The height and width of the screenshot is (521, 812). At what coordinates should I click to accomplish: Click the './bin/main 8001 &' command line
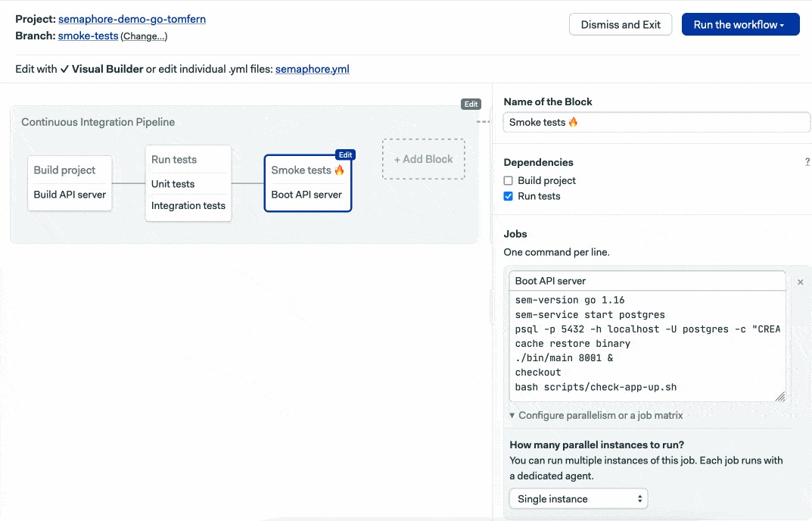tap(564, 358)
